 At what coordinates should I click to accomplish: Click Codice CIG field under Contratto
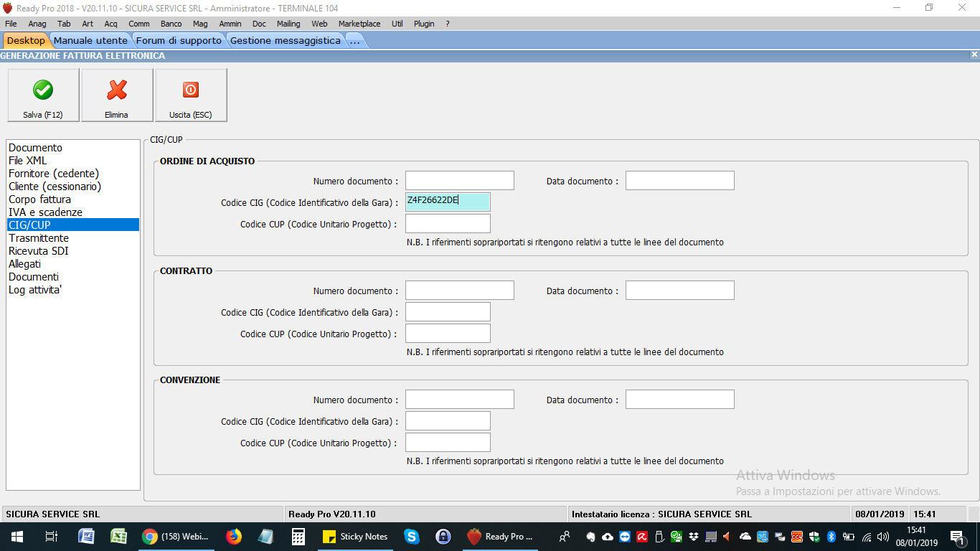point(448,312)
